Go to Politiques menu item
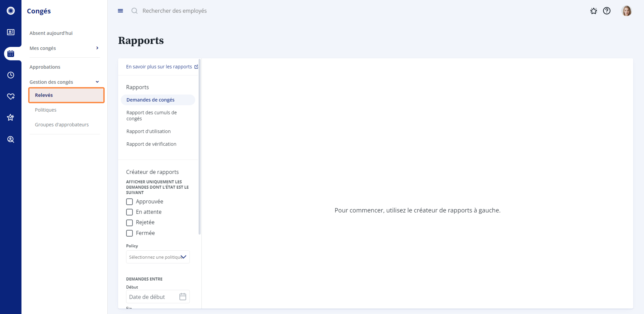 tap(45, 110)
